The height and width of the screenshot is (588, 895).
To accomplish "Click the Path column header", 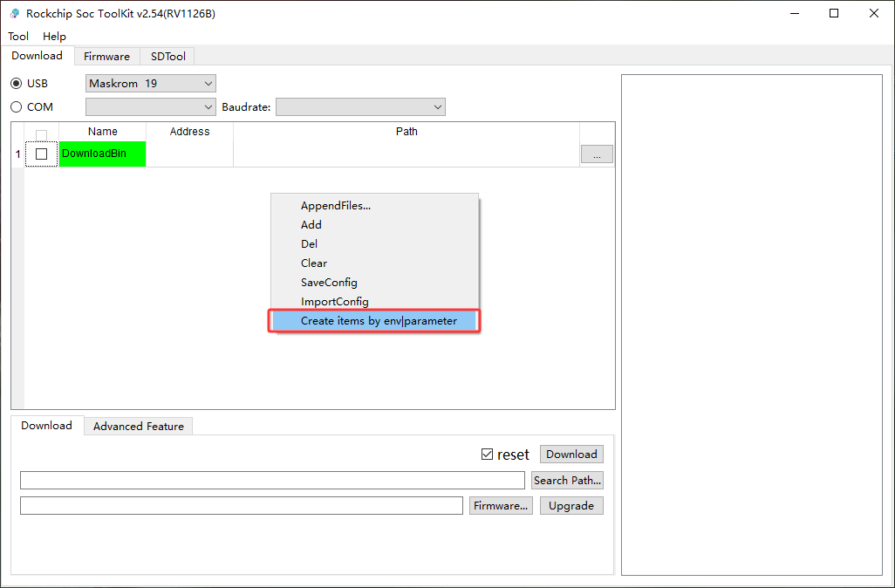I will pos(407,132).
